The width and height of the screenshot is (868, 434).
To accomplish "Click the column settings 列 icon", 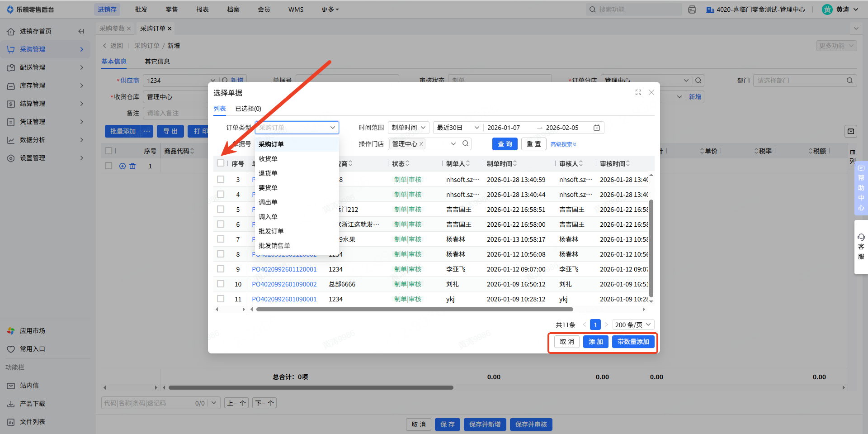I will [x=853, y=156].
